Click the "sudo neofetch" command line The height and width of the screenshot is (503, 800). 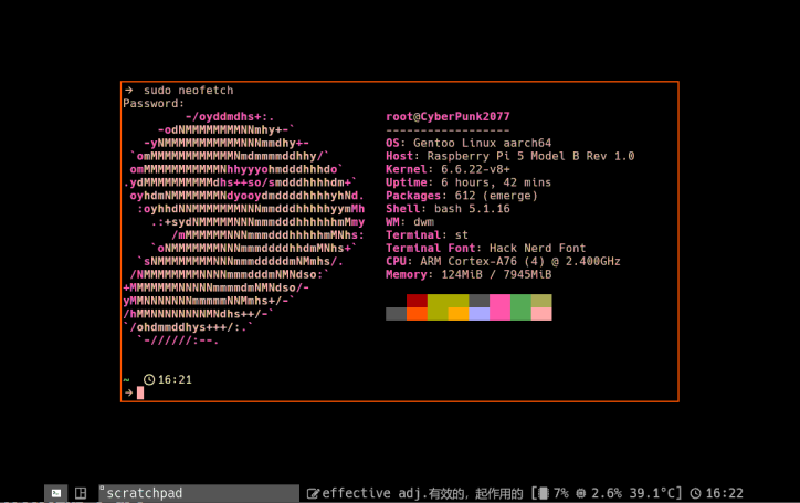tap(188, 90)
